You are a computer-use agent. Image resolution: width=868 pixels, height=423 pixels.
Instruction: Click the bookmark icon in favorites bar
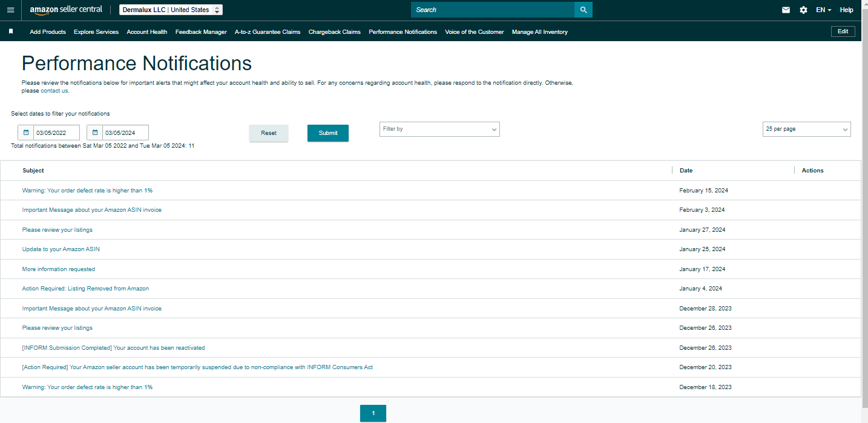click(11, 31)
